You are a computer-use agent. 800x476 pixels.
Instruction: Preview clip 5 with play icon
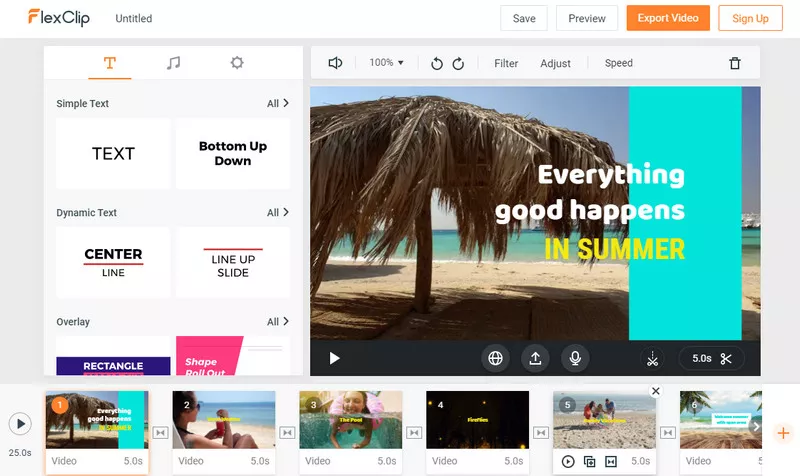[x=568, y=462]
